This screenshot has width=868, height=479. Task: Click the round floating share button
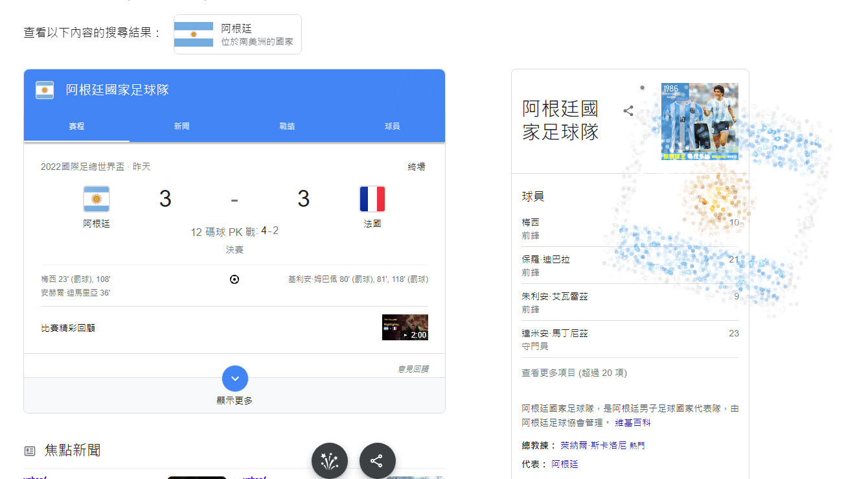pos(378,461)
